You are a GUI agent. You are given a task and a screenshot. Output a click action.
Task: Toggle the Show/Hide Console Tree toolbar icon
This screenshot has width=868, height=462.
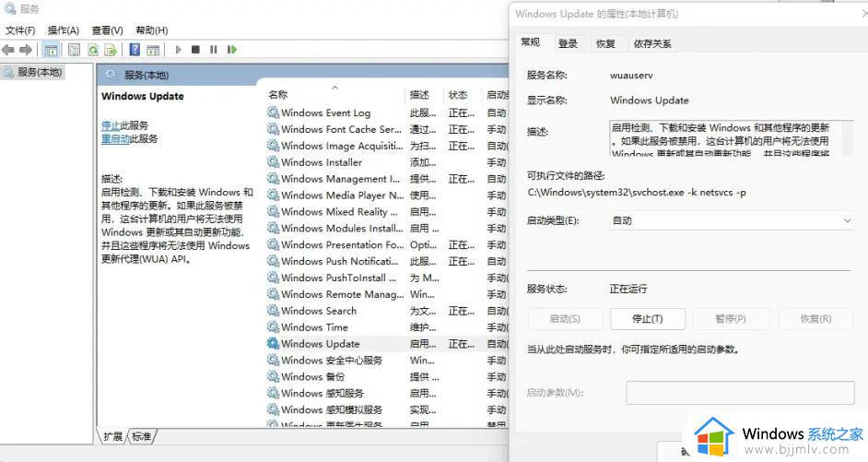point(51,50)
